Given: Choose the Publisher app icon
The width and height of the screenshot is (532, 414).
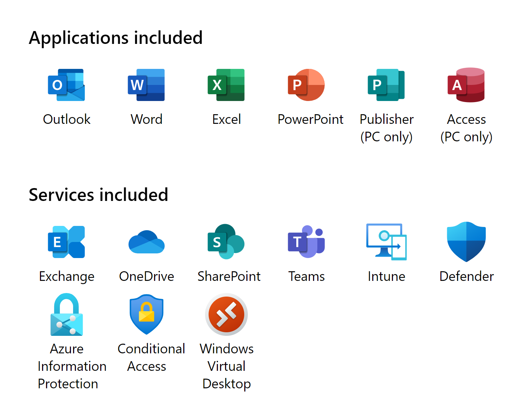Looking at the screenshot, I should (386, 85).
